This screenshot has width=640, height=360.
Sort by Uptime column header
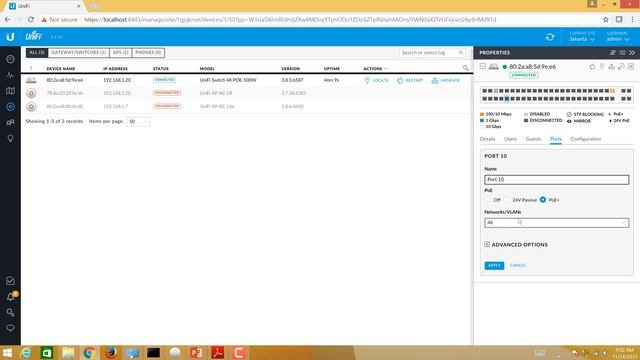pyautogui.click(x=331, y=69)
